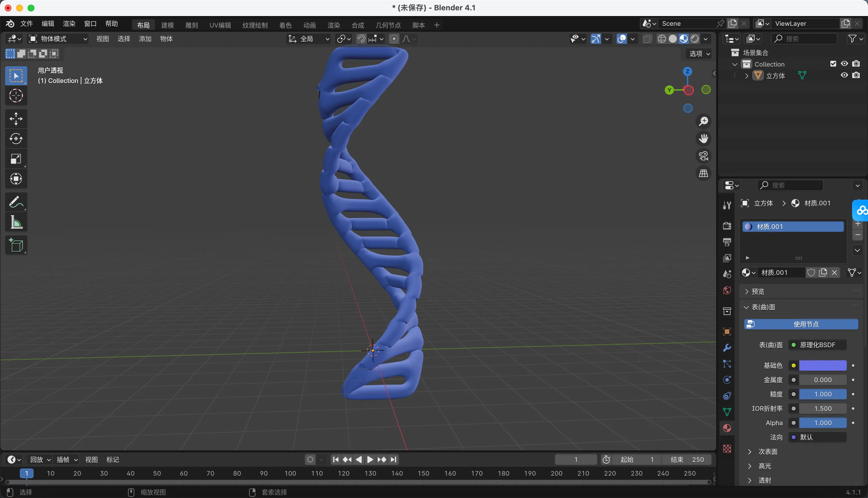Open 基础色 base color swatch

click(822, 365)
